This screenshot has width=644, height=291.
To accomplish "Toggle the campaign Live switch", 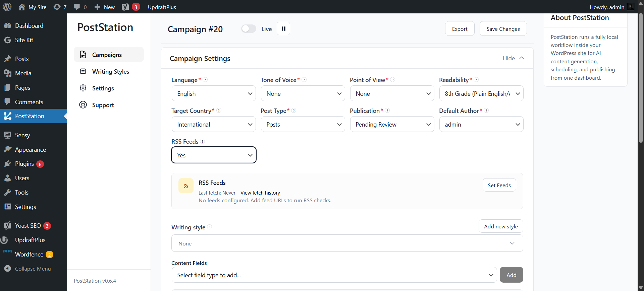I will click(249, 29).
